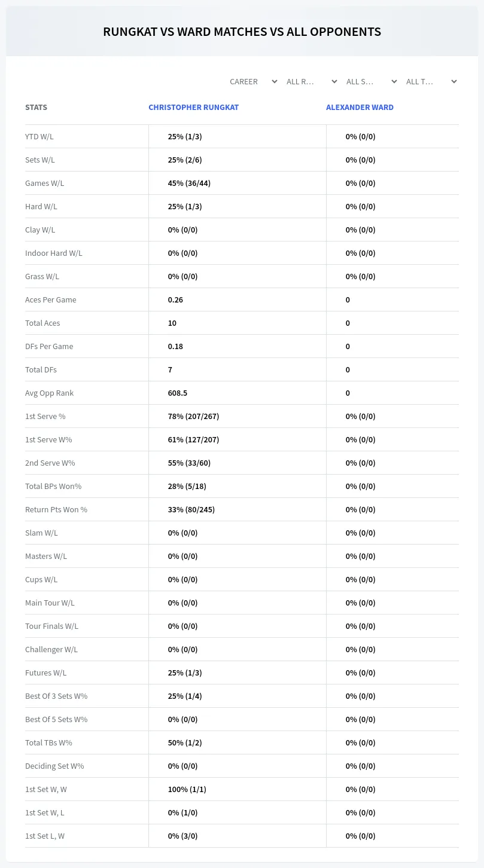Viewport: 484px width, 868px height.
Task: Open Alexander Ward player link
Action: [360, 108]
